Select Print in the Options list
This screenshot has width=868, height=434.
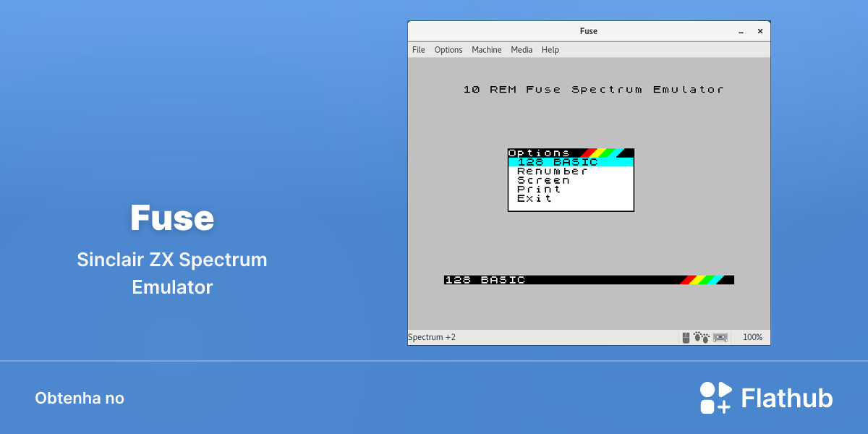[571, 190]
